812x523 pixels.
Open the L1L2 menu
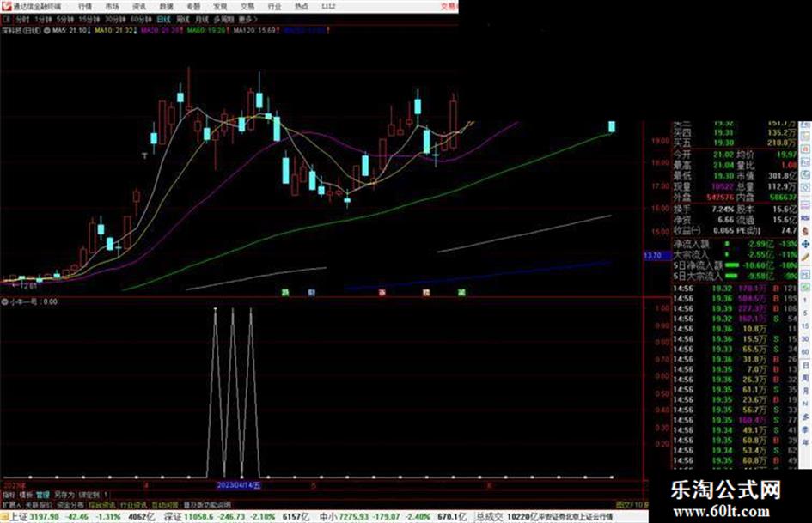pyautogui.click(x=328, y=6)
